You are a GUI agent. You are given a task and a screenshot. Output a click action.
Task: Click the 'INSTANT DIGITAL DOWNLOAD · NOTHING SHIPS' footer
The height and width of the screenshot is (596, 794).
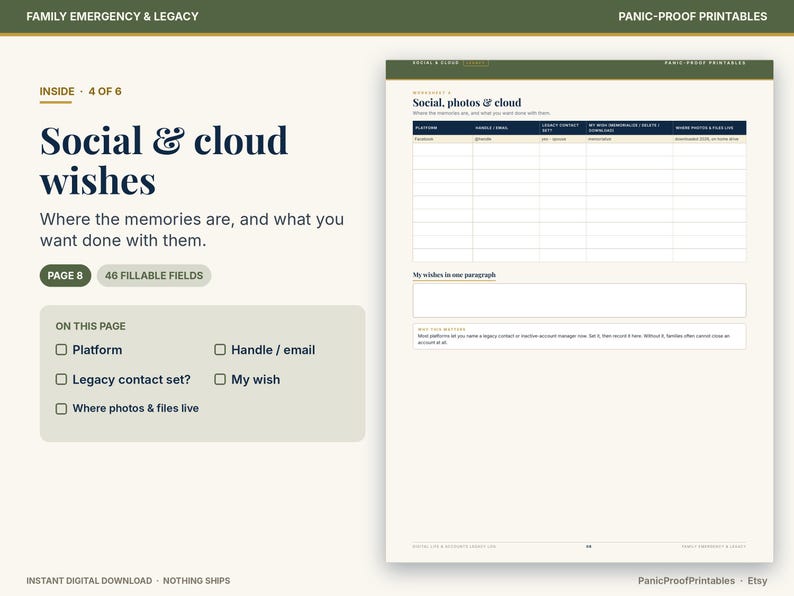coord(128,581)
